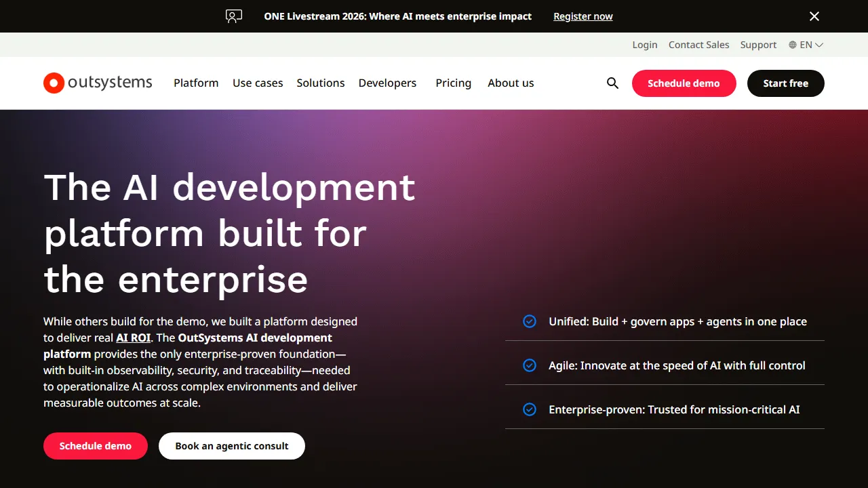The height and width of the screenshot is (488, 868).
Task: Expand the EN language dropdown
Action: [806, 45]
